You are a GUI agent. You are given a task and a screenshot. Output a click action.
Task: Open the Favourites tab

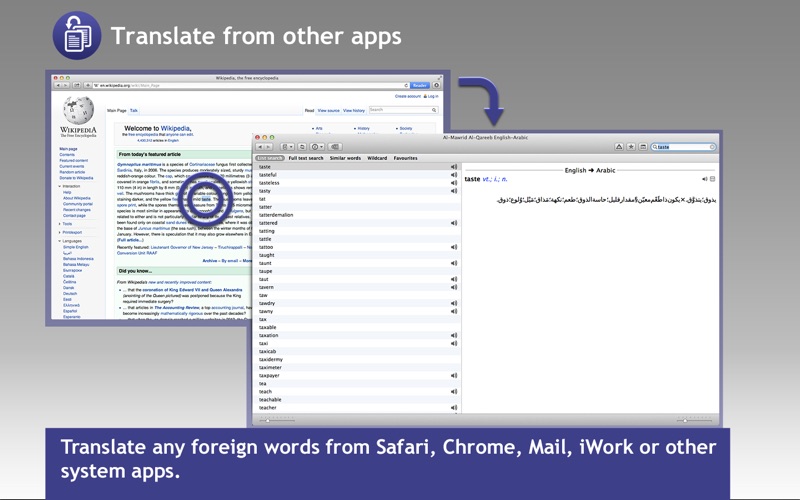(406, 158)
